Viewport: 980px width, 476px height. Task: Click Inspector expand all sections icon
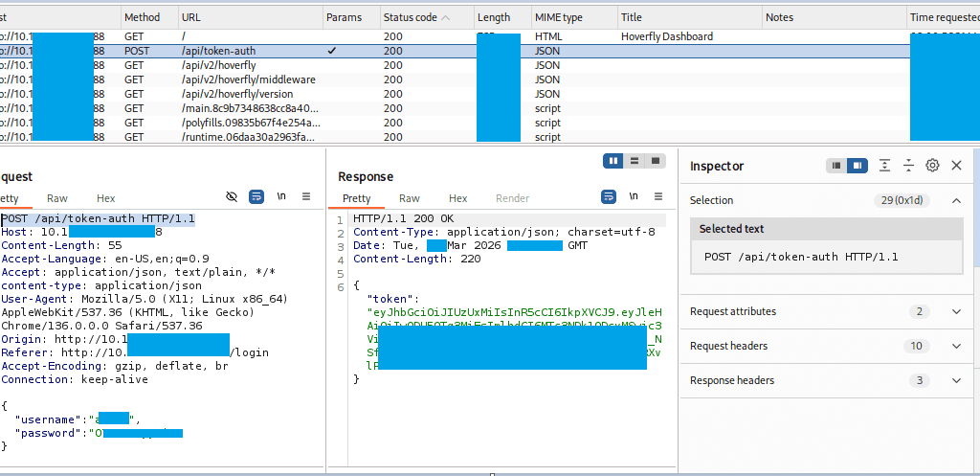(885, 166)
